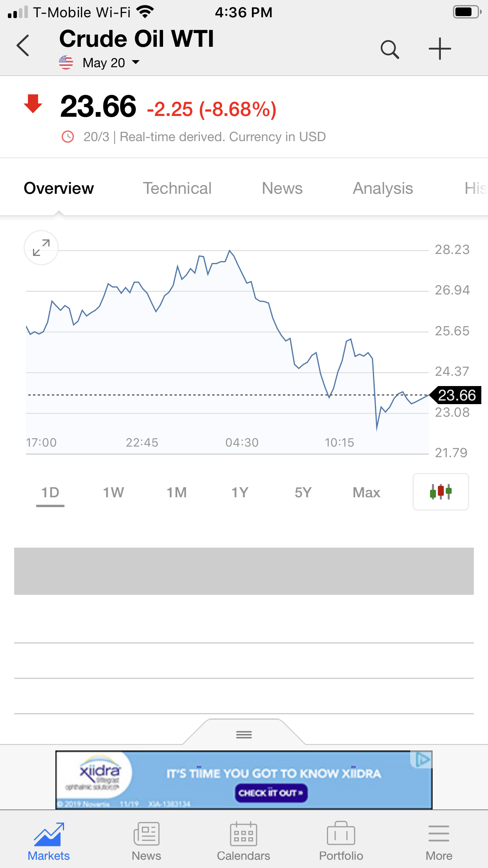The width and height of the screenshot is (488, 868).
Task: Switch to candlestick chart view
Action: [x=440, y=492]
